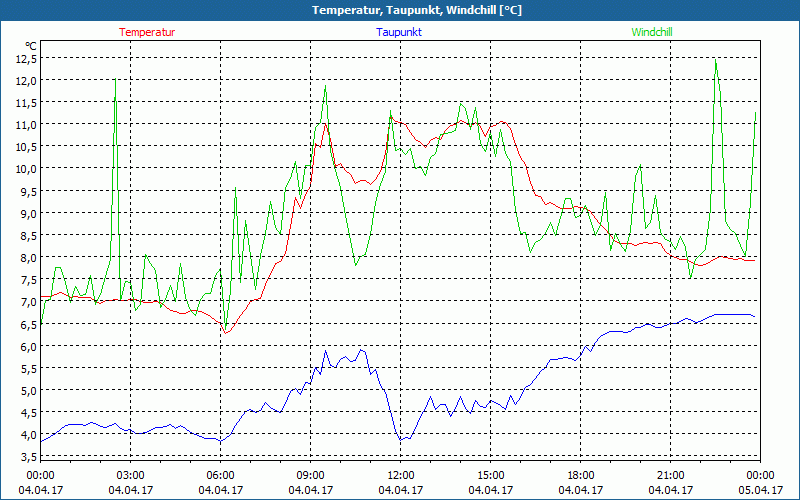Click the 6,0 y-axis value

click(x=29, y=346)
